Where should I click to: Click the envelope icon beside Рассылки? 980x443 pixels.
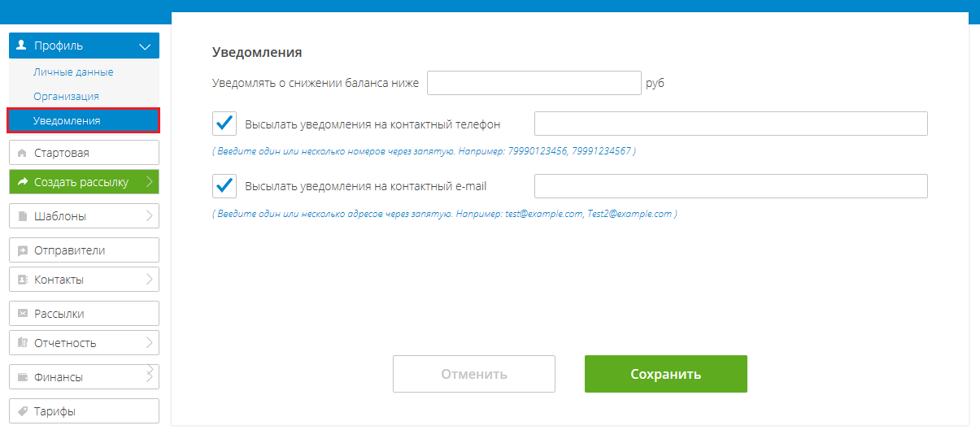point(23,314)
